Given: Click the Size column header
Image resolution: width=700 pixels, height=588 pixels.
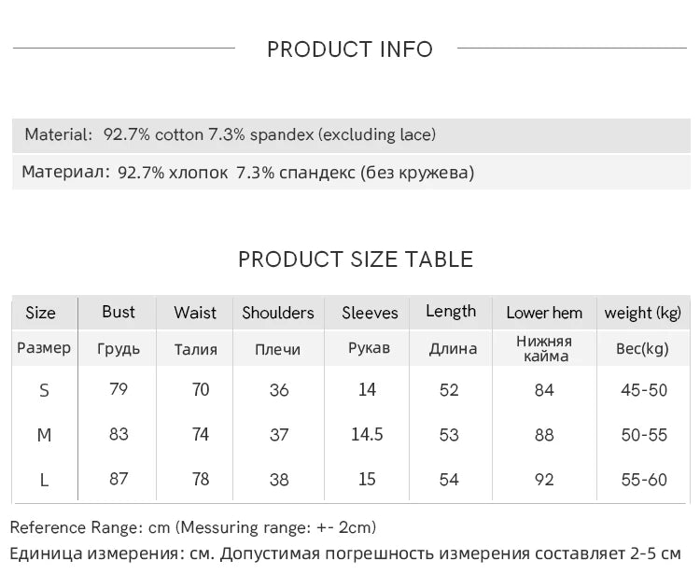Looking at the screenshot, I should tap(41, 313).
